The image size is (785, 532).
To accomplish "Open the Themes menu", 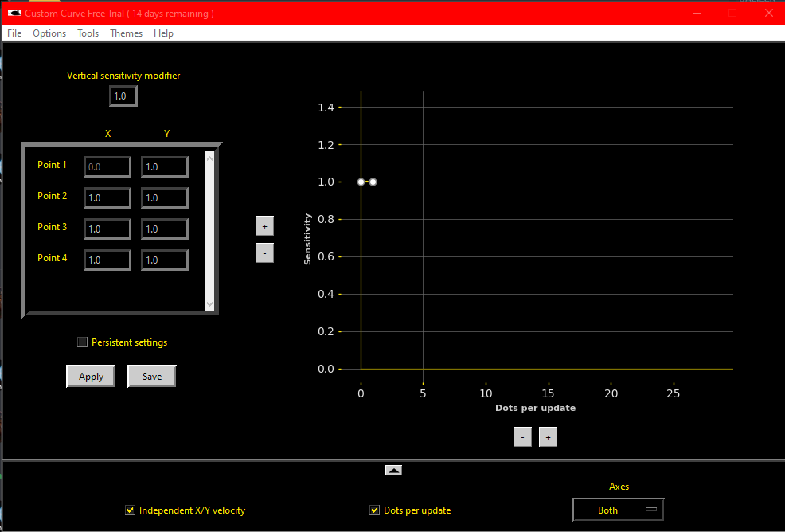I will point(126,33).
